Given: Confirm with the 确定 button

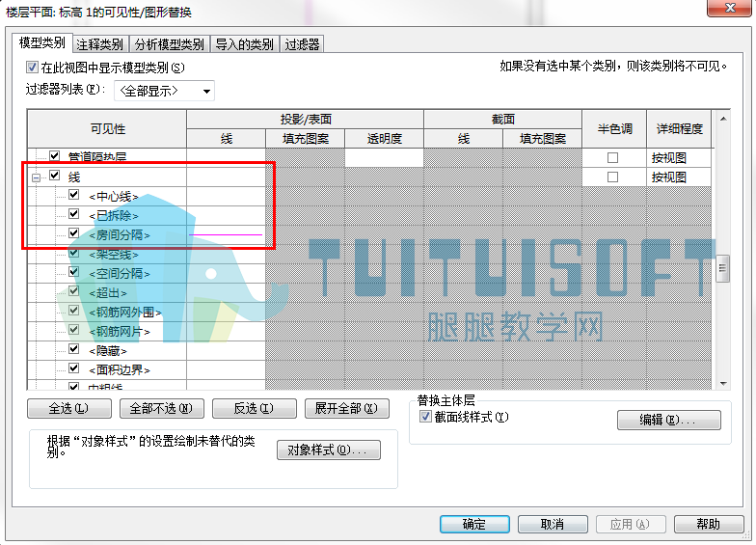Looking at the screenshot, I should (474, 525).
